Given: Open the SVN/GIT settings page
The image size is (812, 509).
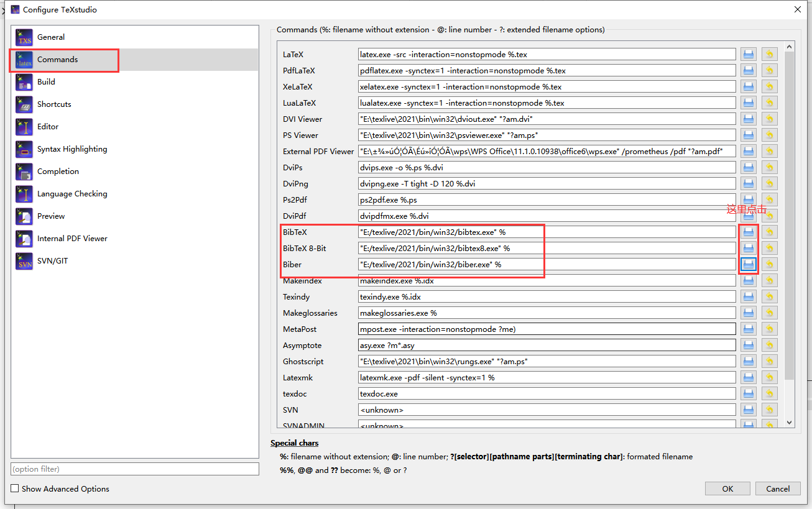Looking at the screenshot, I should (134, 261).
